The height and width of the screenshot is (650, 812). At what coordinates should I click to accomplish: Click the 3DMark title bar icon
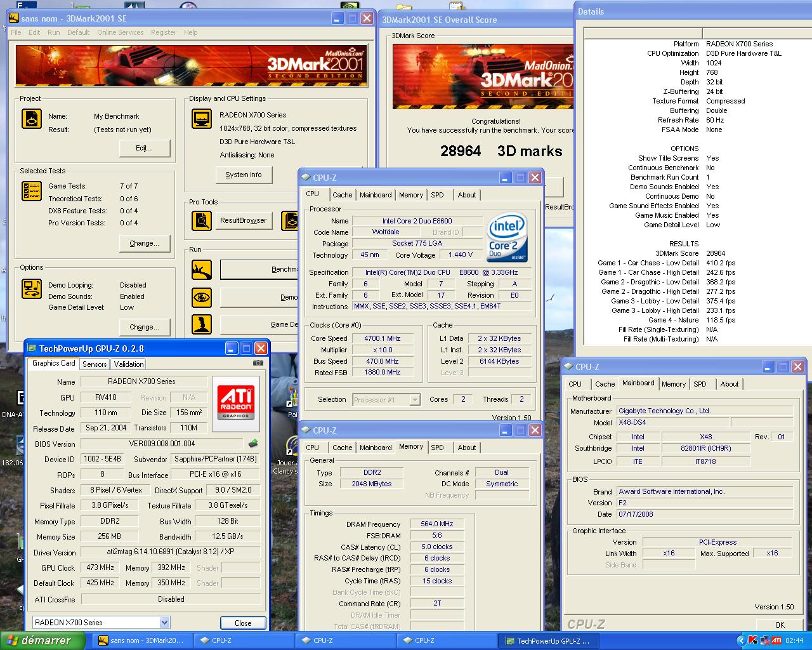click(13, 18)
